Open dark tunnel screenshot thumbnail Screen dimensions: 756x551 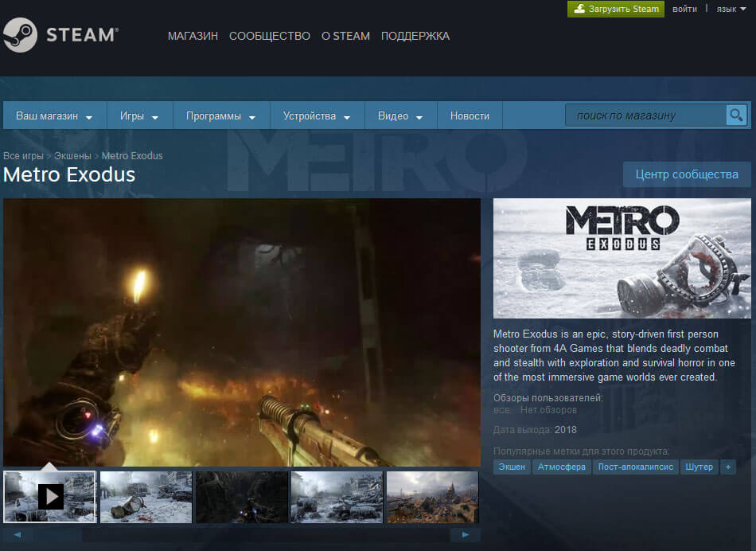tap(241, 497)
